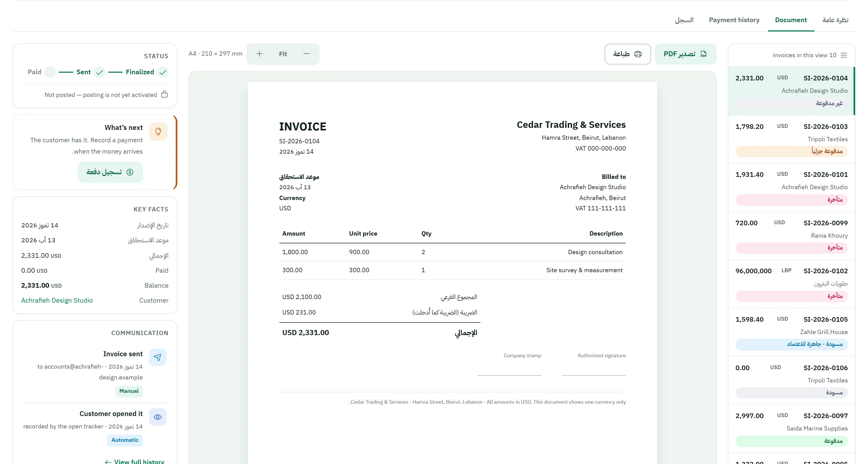This screenshot has width=868, height=464.
Task: Zoom out with the minus icon
Action: (x=306, y=54)
